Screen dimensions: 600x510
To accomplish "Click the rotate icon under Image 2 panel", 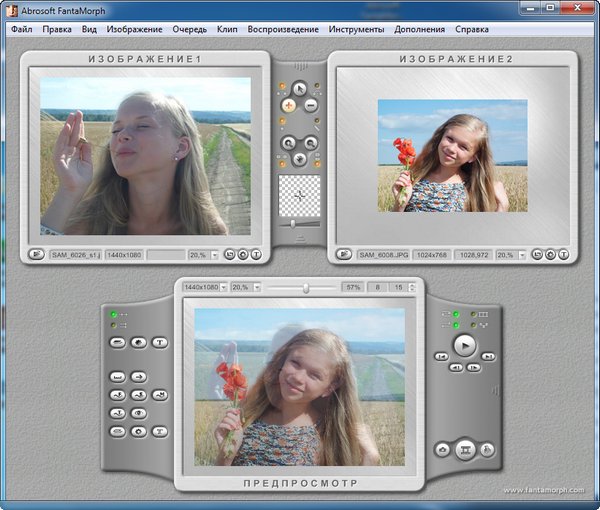I will (x=550, y=255).
